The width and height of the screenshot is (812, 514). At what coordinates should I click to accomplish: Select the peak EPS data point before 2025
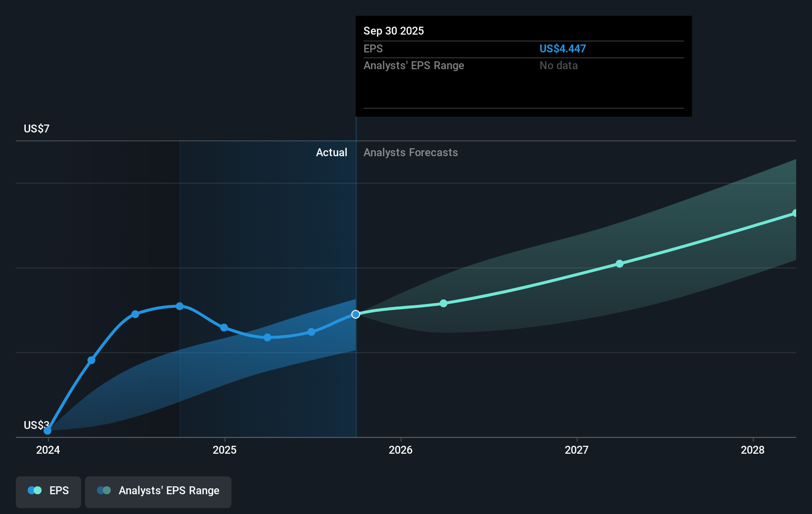point(179,306)
